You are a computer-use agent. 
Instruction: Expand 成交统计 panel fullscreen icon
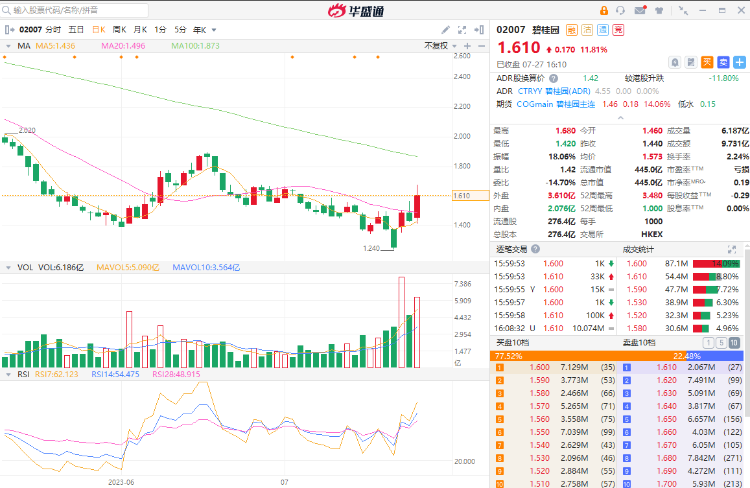click(732, 249)
